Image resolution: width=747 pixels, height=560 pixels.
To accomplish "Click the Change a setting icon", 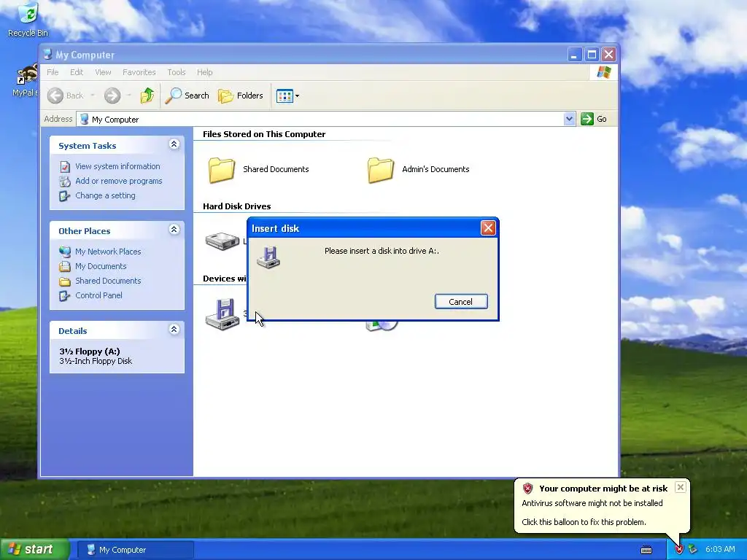I will coord(65,196).
